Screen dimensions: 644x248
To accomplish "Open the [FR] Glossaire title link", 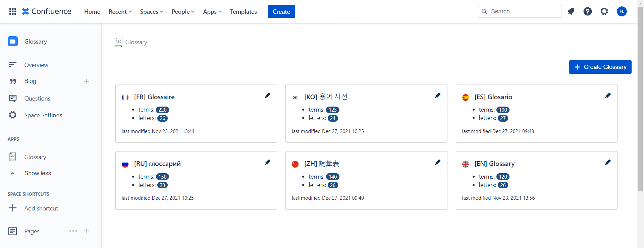I will tap(154, 97).
